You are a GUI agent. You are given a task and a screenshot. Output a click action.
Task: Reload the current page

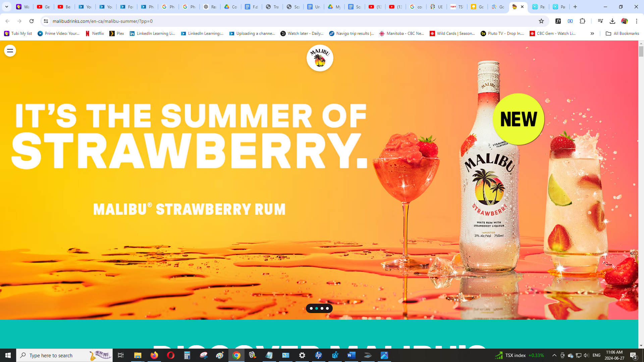point(32,21)
